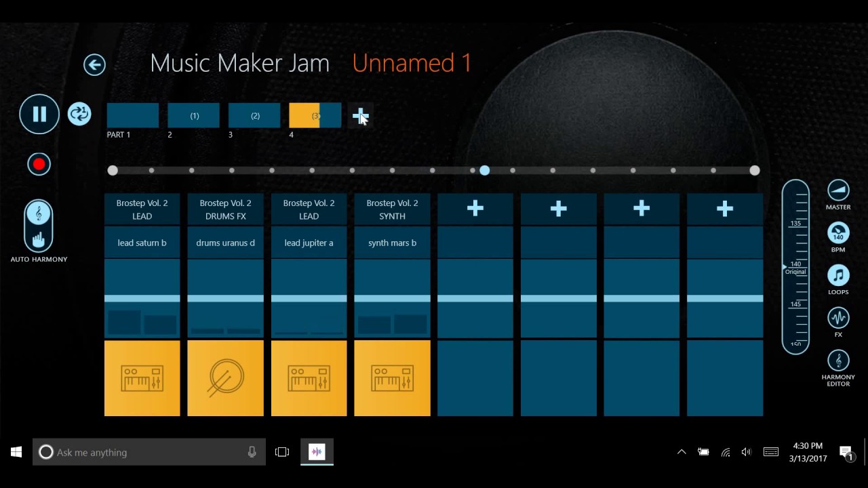Click the Cortana microphone icon
Viewport: 868px width, 488px height.
click(252, 452)
